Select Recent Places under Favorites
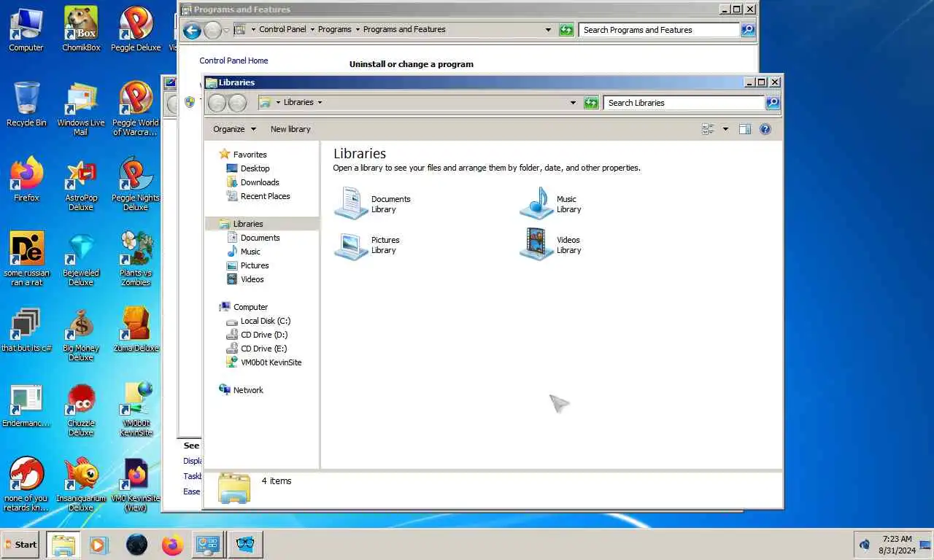This screenshot has width=934, height=560. pos(265,196)
